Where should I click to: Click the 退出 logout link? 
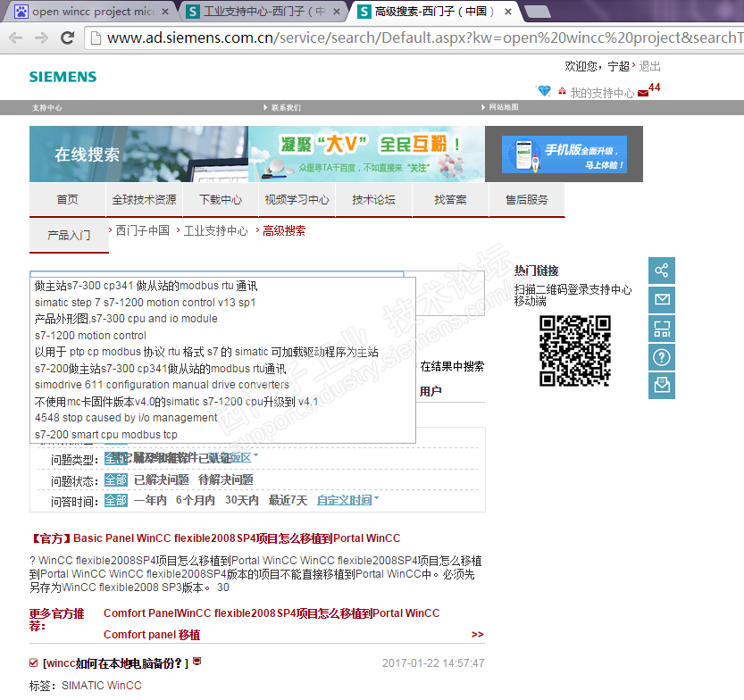pyautogui.click(x=649, y=66)
